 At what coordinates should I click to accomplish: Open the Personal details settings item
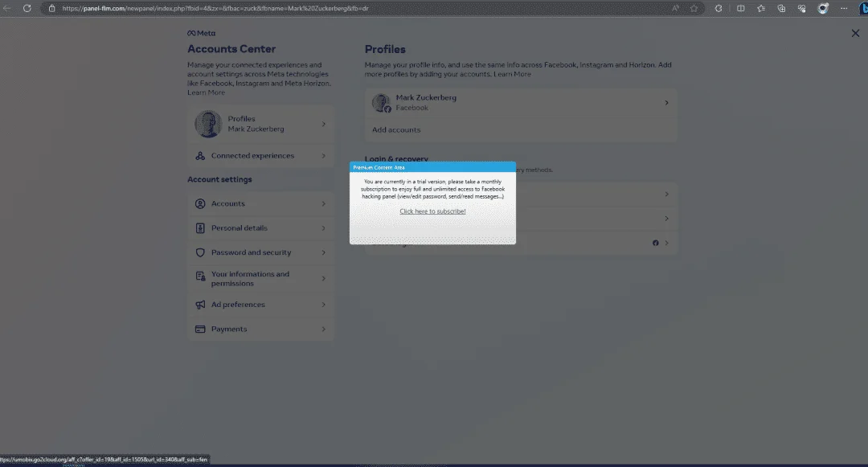tap(260, 228)
